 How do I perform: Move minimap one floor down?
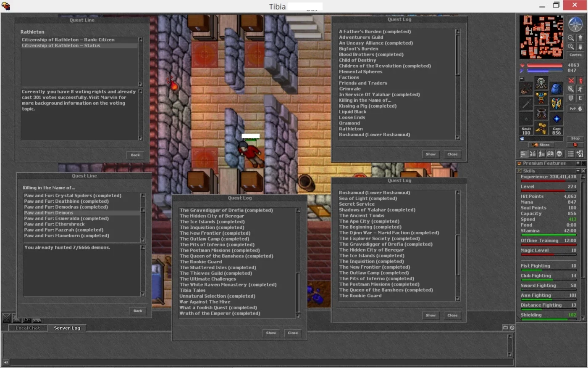coord(580,46)
